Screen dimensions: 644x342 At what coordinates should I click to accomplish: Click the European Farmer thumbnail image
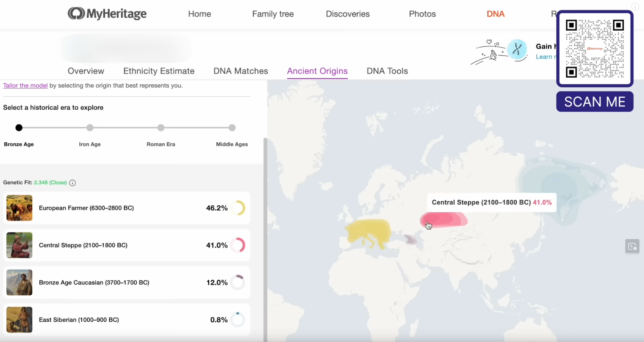pos(19,208)
